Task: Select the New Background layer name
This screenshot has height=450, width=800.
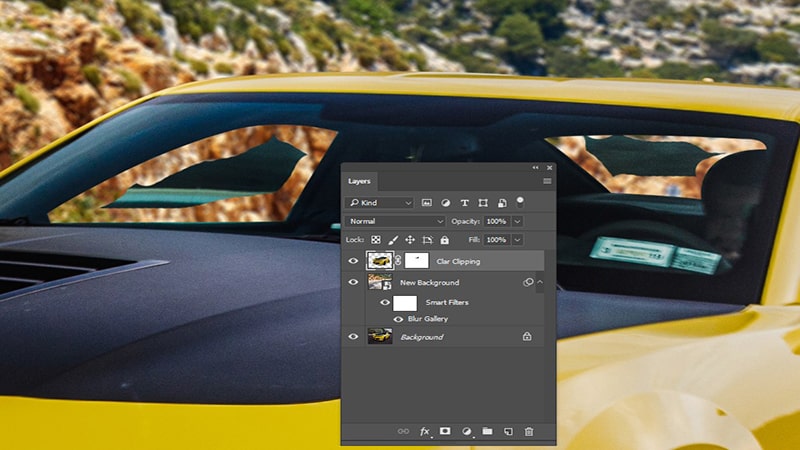Action: (430, 283)
